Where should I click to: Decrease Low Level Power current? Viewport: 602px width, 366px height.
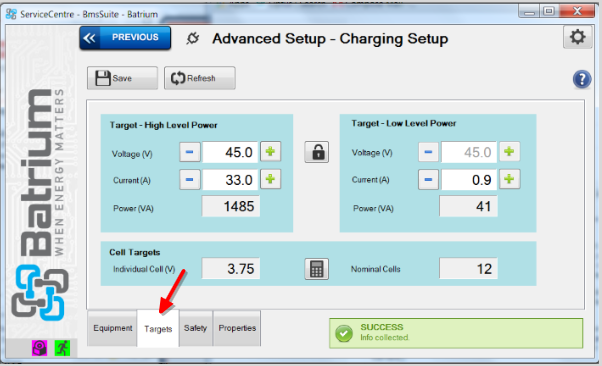tap(428, 179)
